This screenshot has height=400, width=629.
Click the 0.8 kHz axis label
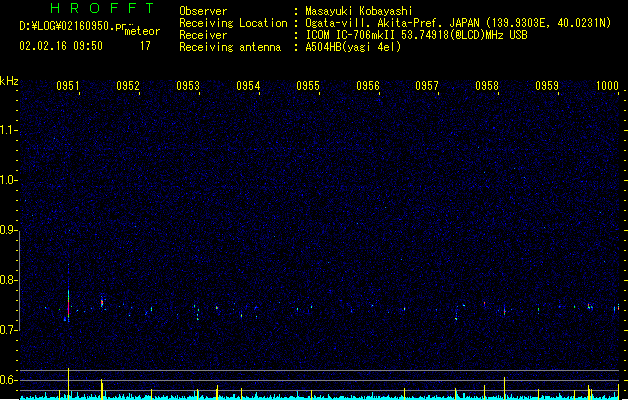click(8, 280)
